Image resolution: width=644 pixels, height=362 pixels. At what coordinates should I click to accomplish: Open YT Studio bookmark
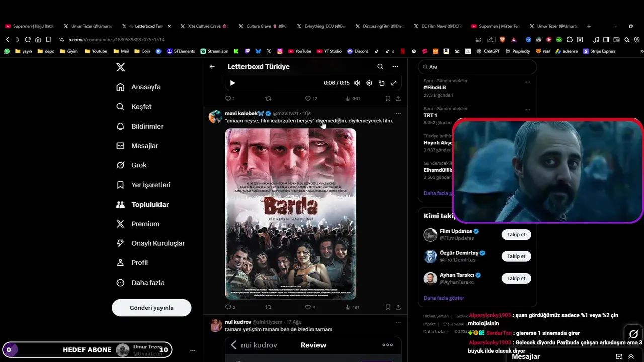coord(329,51)
